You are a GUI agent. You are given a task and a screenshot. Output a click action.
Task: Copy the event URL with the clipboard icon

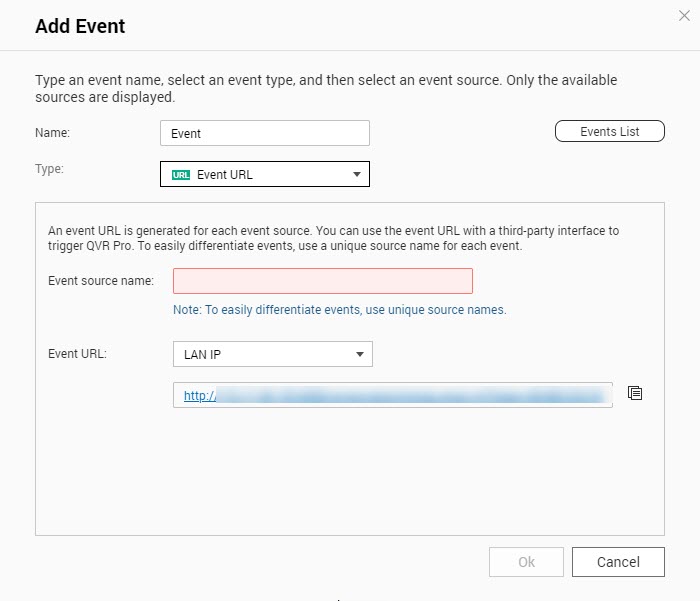point(634,393)
